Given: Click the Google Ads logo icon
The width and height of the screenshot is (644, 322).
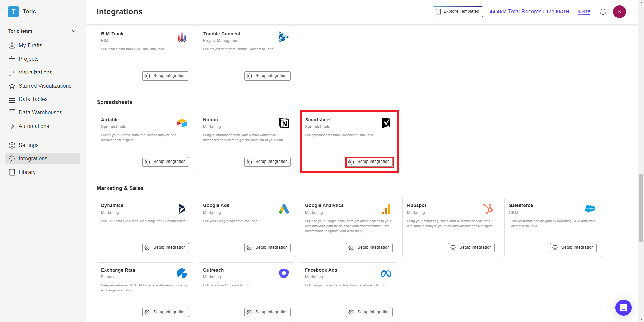Looking at the screenshot, I should (284, 209).
